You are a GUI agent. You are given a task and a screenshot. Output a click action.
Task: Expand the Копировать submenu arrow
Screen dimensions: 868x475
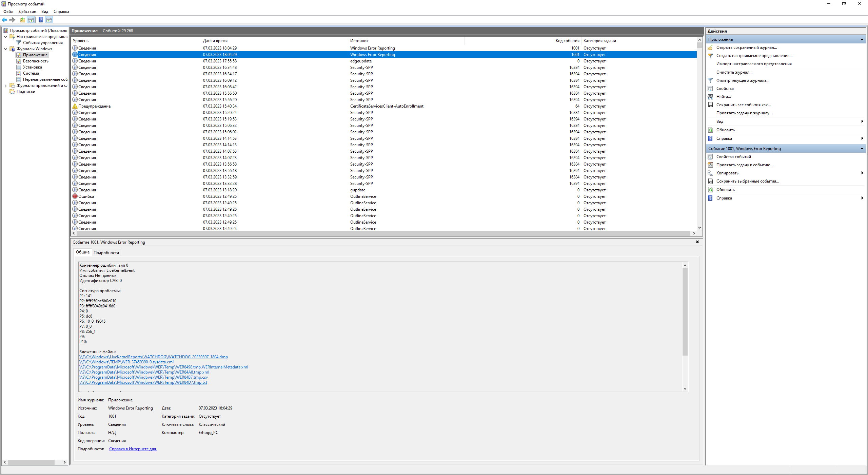click(x=862, y=173)
